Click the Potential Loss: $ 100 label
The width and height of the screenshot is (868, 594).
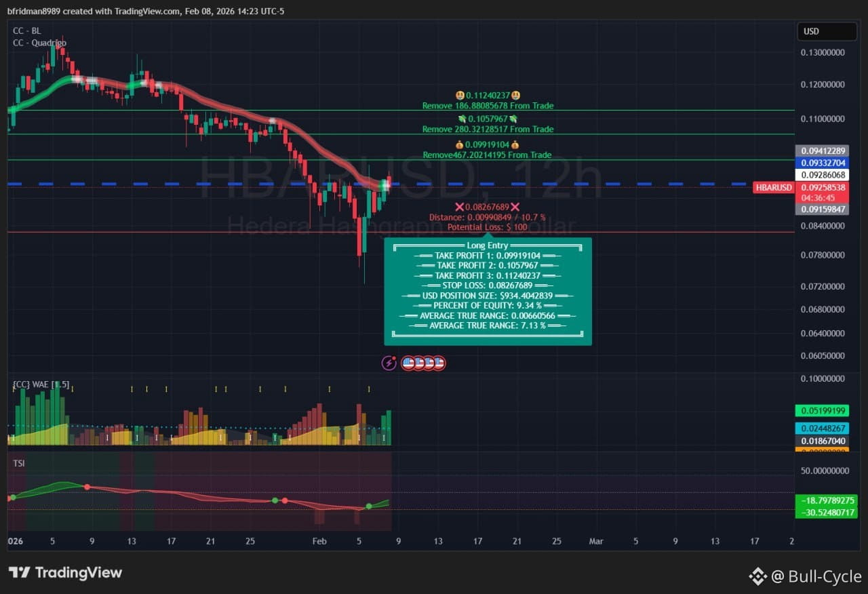click(488, 227)
